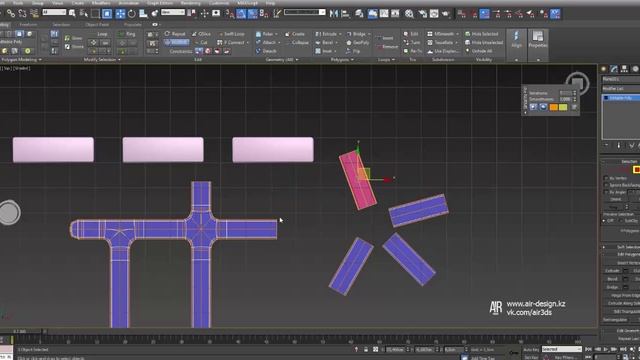640x360 pixels.
Task: Open the Create panel tab icon
Action: 604,69
